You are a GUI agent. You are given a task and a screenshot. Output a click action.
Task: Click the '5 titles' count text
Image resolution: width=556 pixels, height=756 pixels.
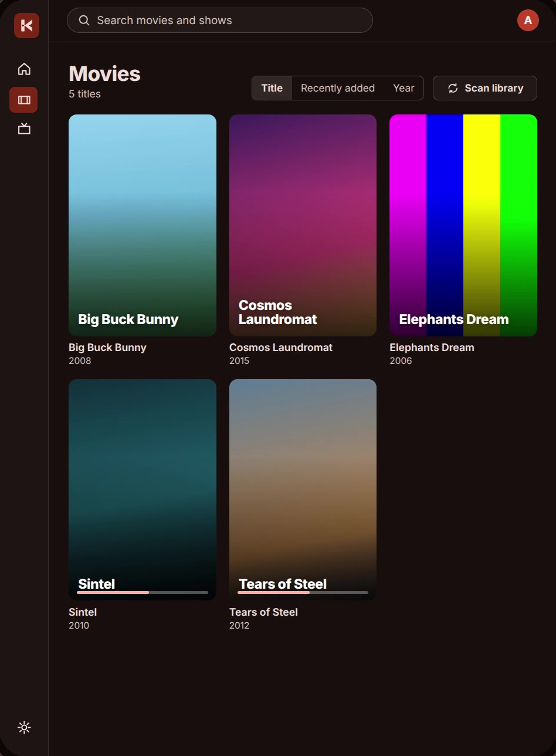(84, 94)
